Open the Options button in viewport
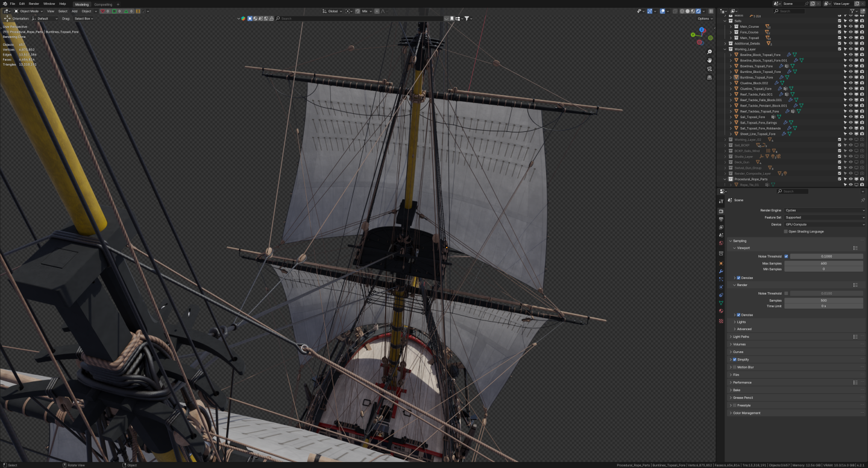 coord(705,19)
